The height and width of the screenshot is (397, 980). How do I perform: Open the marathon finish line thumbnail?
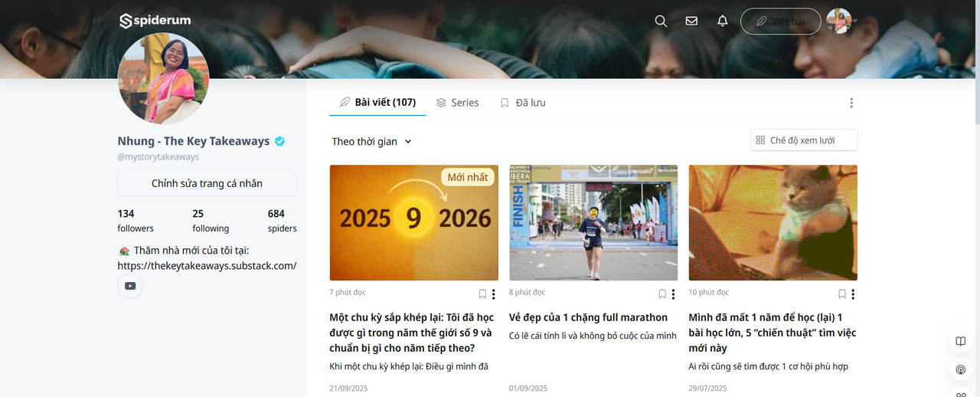tap(593, 223)
